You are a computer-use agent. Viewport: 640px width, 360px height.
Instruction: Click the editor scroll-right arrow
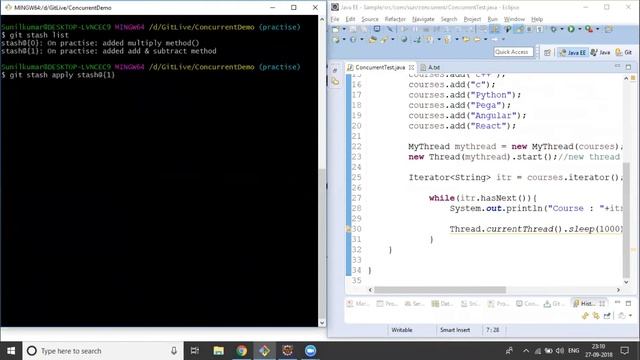[x=618, y=290]
